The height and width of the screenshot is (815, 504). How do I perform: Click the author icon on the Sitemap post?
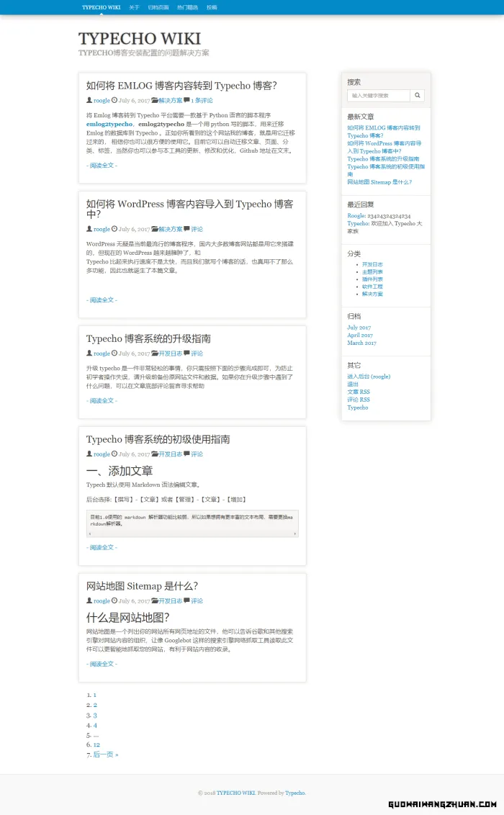(x=89, y=600)
